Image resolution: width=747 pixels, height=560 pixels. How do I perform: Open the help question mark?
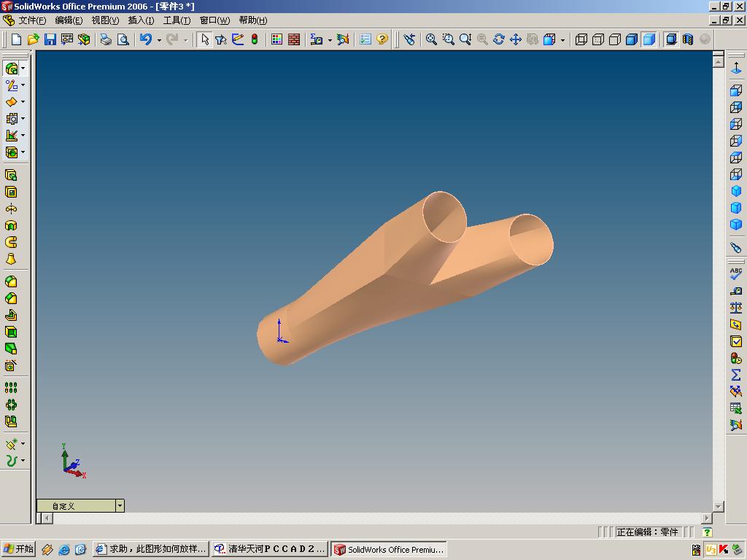[x=382, y=39]
